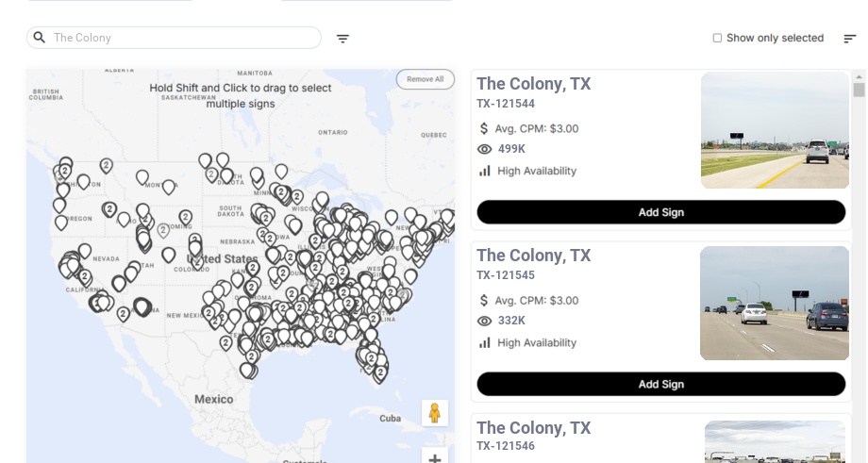
Task: Add sign TX-121545 to the selection
Action: coord(660,384)
